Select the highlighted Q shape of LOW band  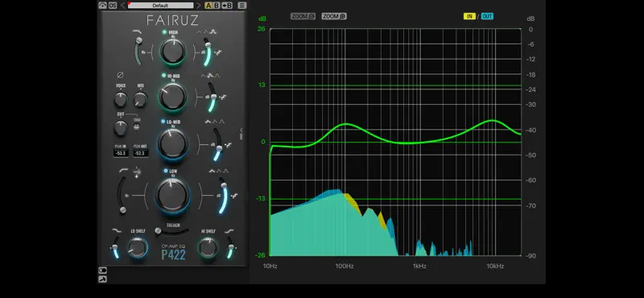(x=213, y=171)
